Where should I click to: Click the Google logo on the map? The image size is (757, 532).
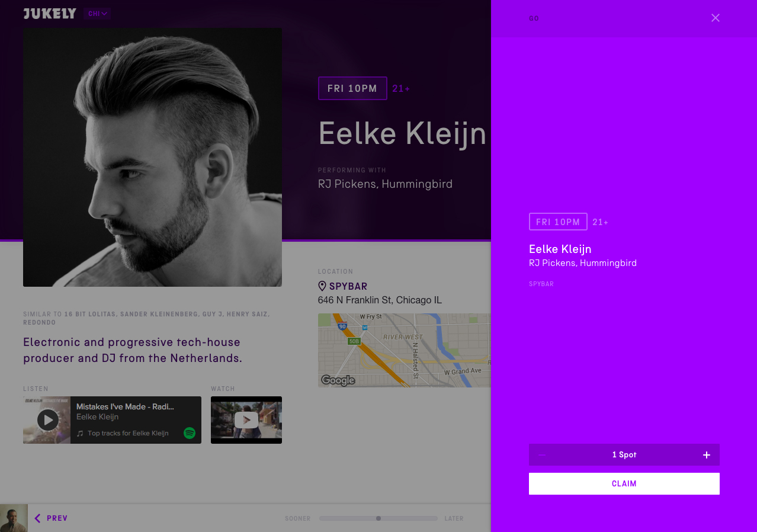[338, 380]
